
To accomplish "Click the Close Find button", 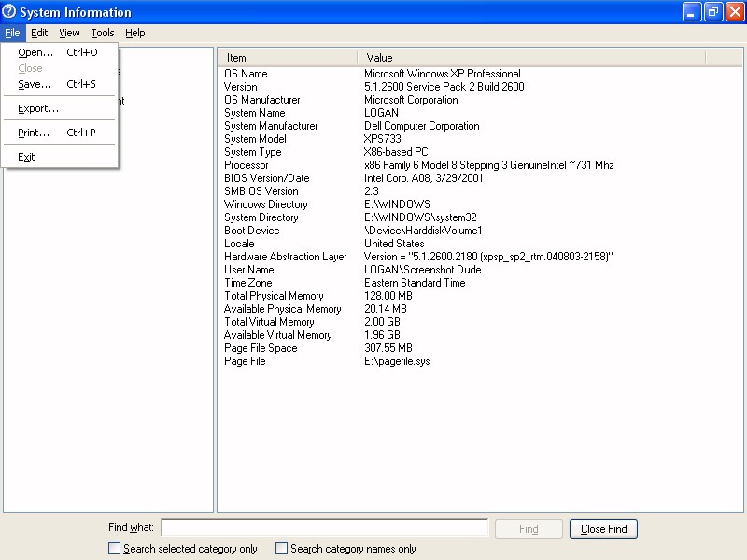I will click(x=603, y=528).
